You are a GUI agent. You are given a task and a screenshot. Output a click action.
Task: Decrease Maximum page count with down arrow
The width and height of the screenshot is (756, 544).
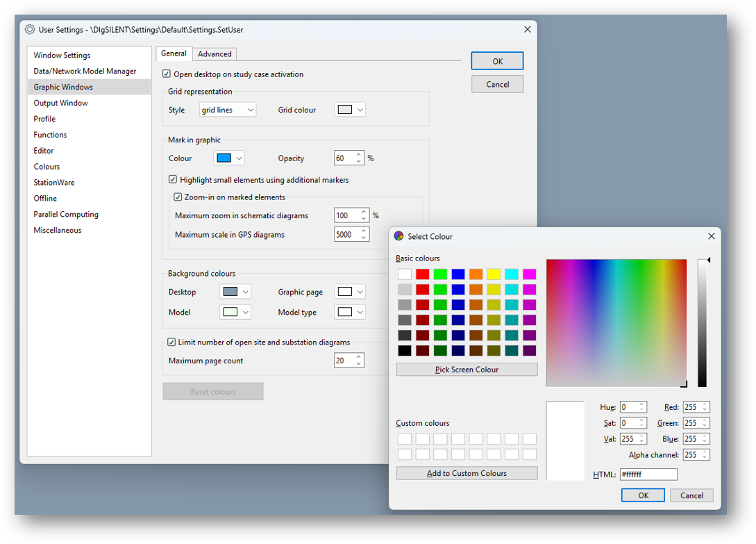tap(359, 364)
